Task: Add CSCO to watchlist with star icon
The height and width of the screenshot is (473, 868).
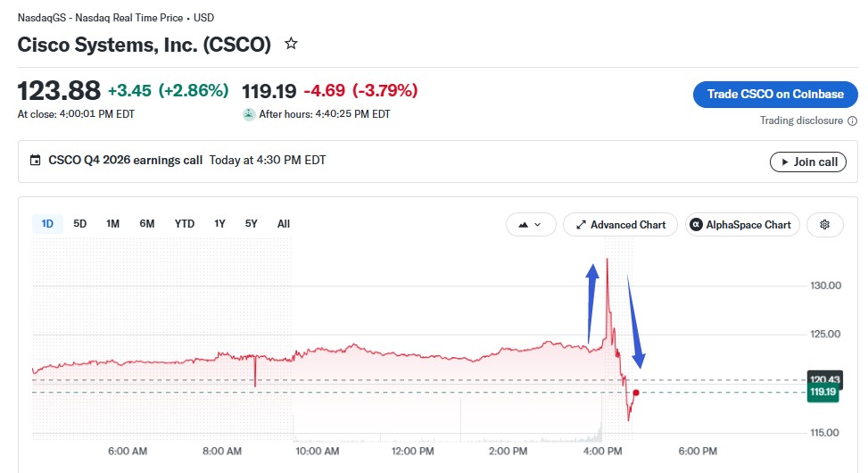Action: point(291,44)
